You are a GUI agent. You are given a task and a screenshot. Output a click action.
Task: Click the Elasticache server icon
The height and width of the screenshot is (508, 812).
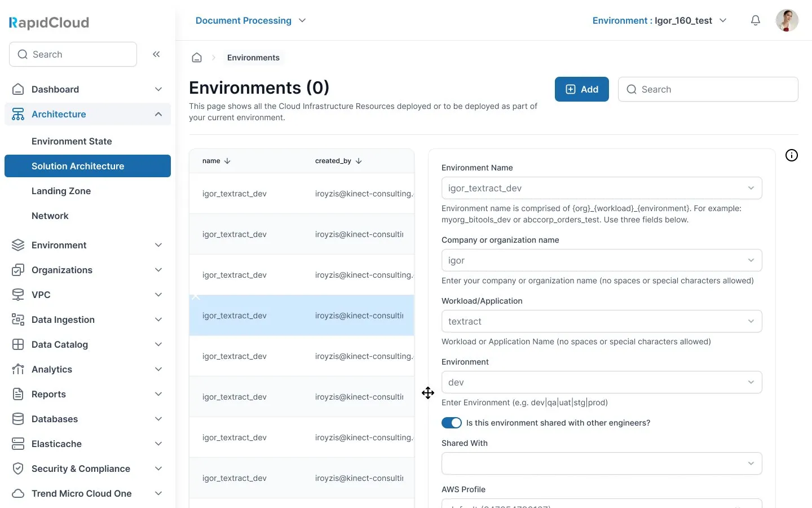coord(18,444)
